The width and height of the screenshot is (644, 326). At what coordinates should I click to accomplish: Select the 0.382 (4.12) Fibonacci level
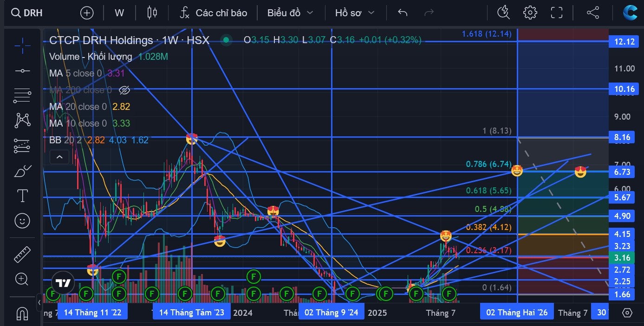point(488,227)
